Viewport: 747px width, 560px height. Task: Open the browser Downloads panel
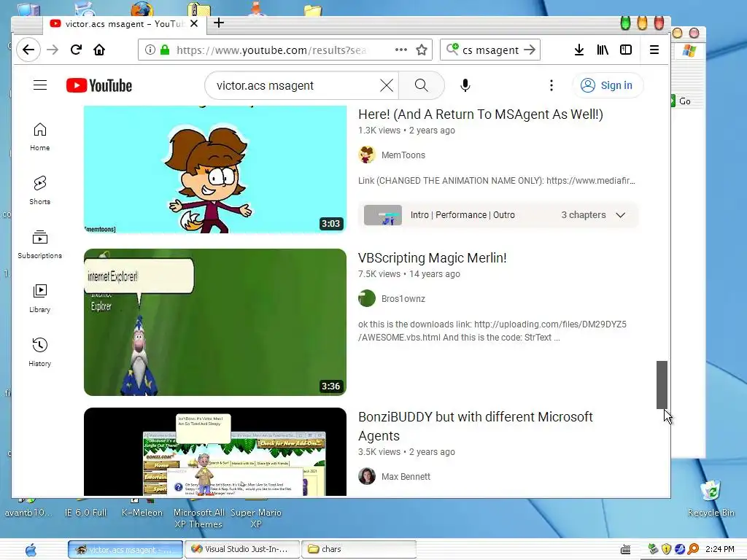point(578,50)
